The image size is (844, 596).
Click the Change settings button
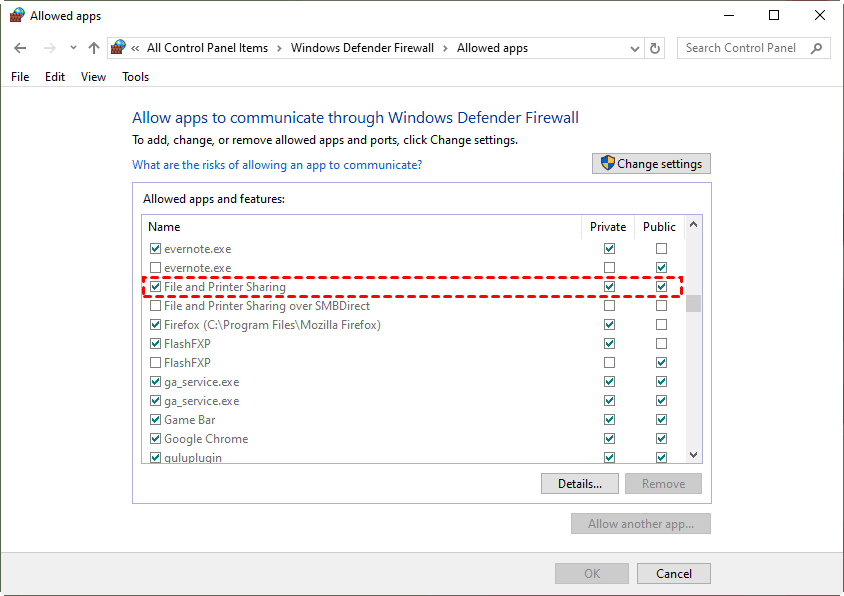(x=651, y=164)
